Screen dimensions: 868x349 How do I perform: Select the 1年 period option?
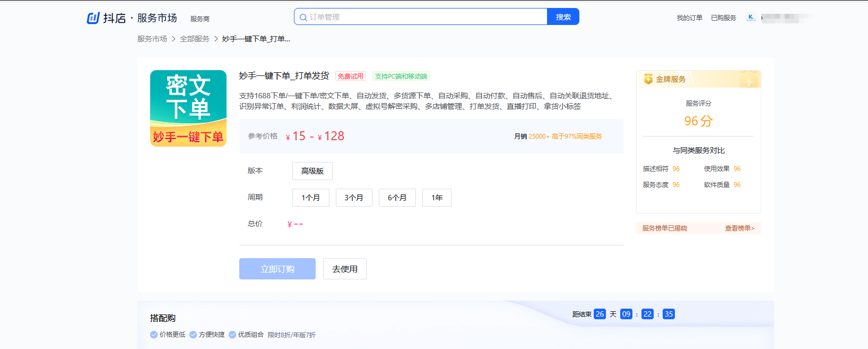click(x=437, y=198)
